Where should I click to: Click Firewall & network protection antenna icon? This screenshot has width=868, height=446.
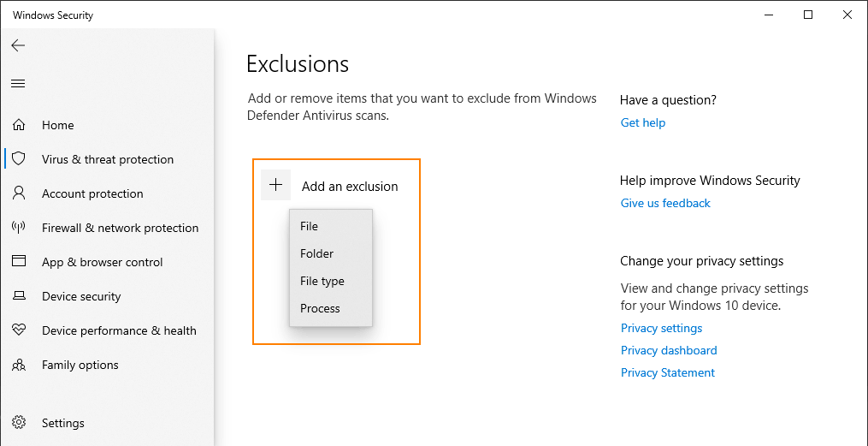click(19, 228)
